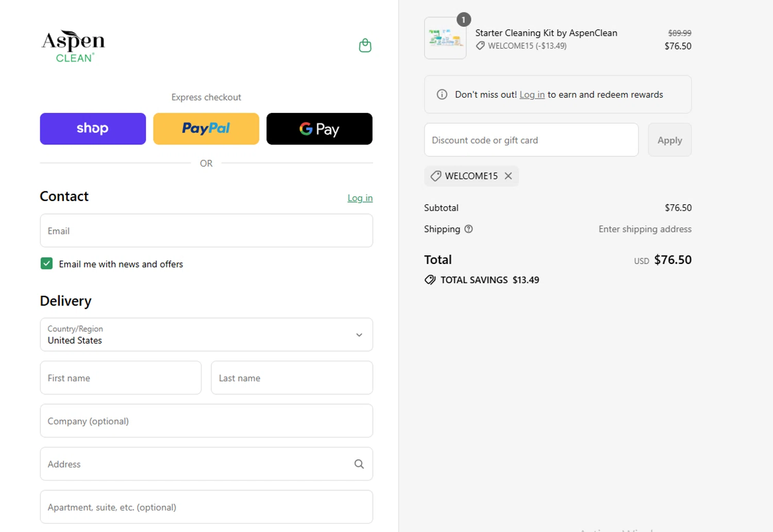The width and height of the screenshot is (773, 532).
Task: Choose PayPal express checkout
Action: [x=206, y=129]
